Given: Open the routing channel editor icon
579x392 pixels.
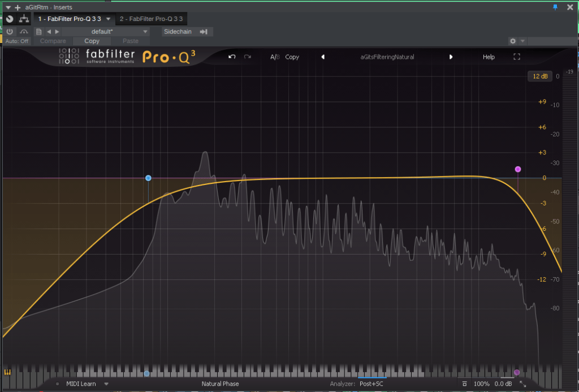Looking at the screenshot, I should 24,19.
